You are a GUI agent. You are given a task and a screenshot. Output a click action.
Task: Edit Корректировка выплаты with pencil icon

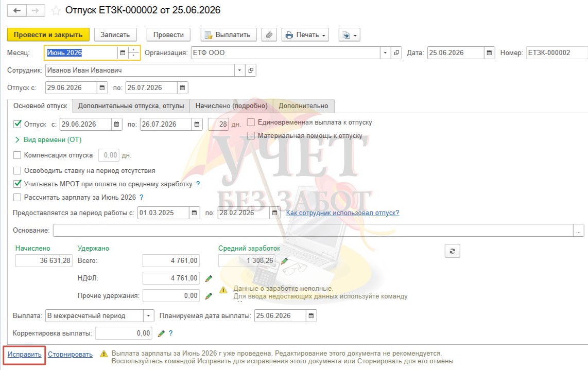(161, 333)
